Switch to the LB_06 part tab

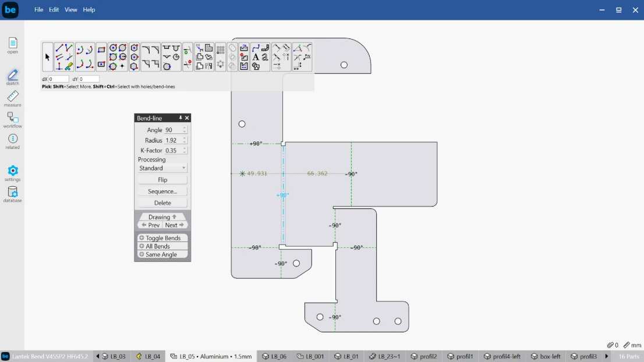point(274,356)
